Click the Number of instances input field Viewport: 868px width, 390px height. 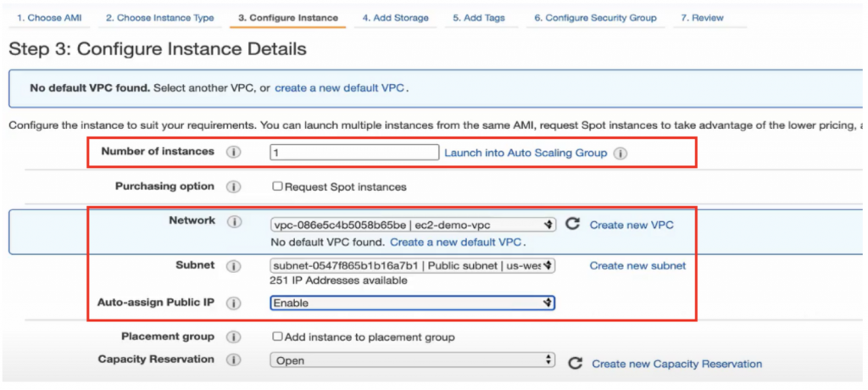354,153
